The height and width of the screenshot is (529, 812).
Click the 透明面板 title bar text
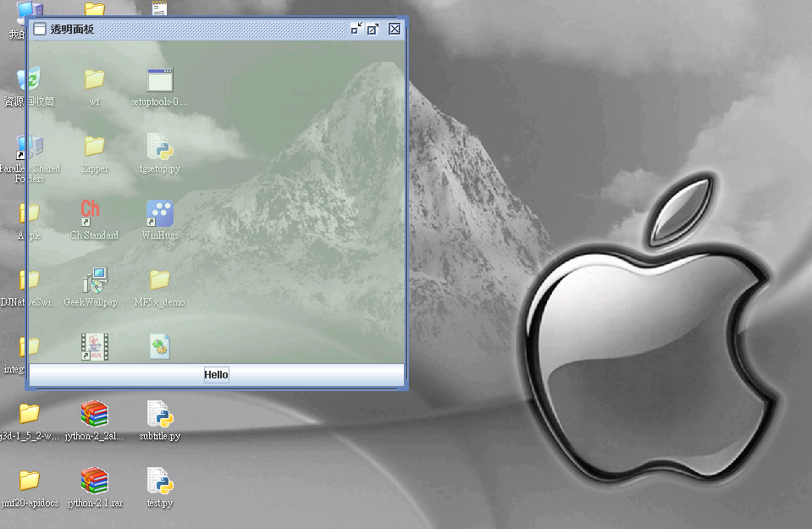pos(73,29)
